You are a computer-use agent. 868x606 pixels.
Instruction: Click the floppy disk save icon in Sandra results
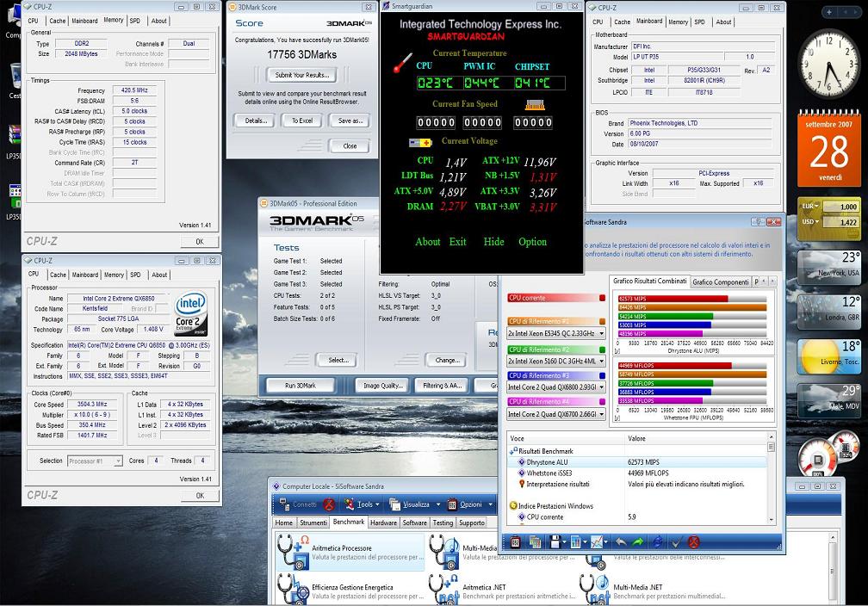(x=555, y=541)
